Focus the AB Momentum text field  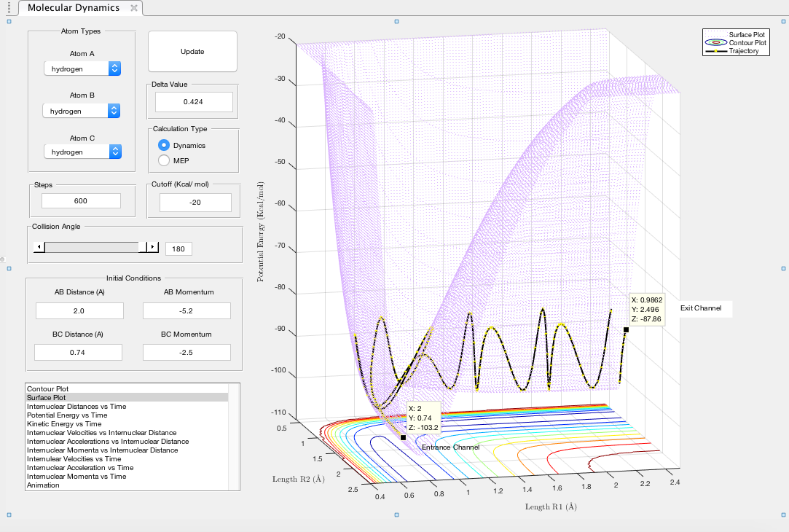tap(187, 311)
